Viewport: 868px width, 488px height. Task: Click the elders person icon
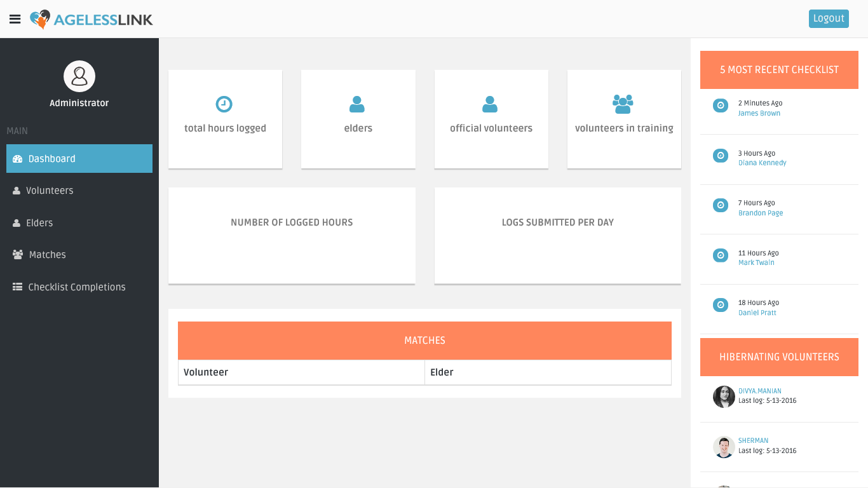357,104
